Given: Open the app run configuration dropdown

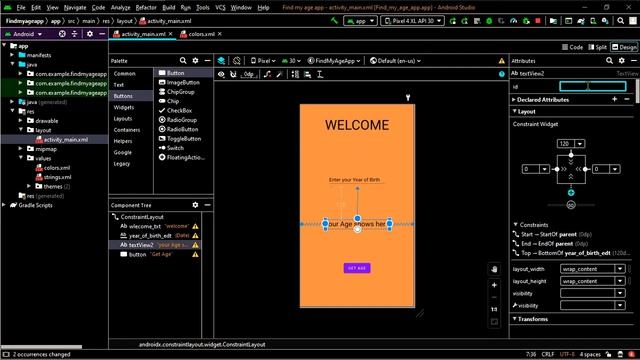Looking at the screenshot, I should pos(360,21).
